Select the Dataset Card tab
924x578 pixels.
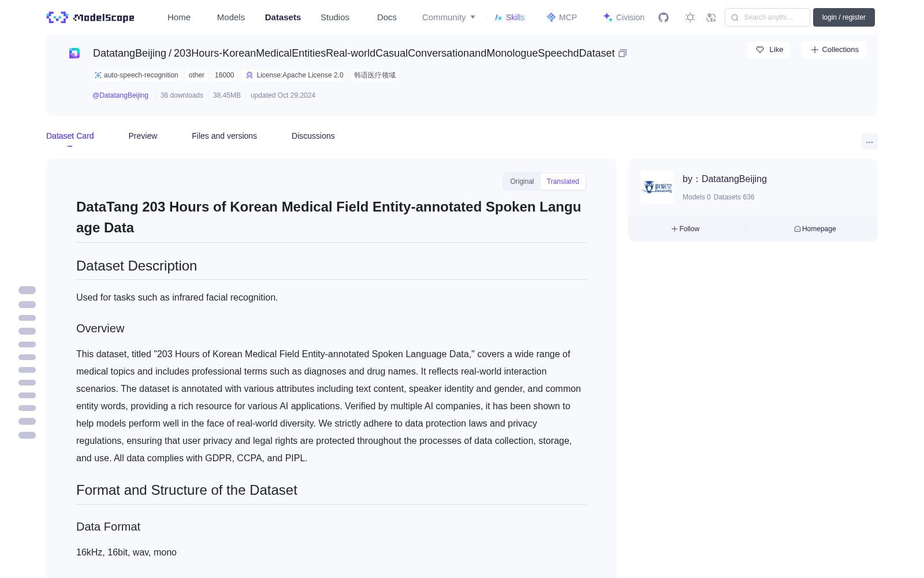70,136
